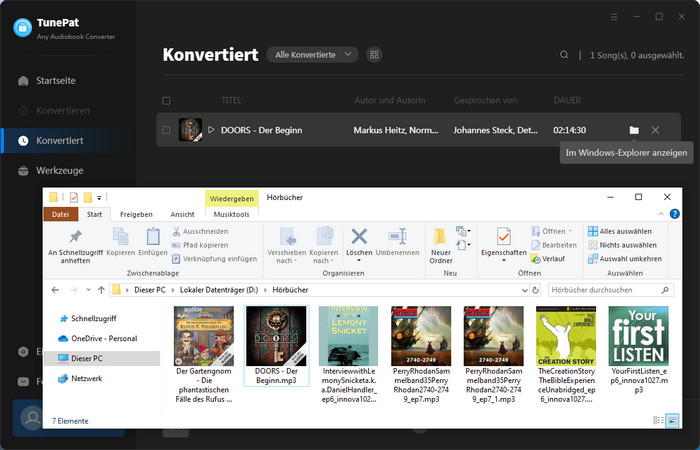The height and width of the screenshot is (450, 700).
Task: Switch to the Freigeben ribbon tab
Action: (136, 214)
